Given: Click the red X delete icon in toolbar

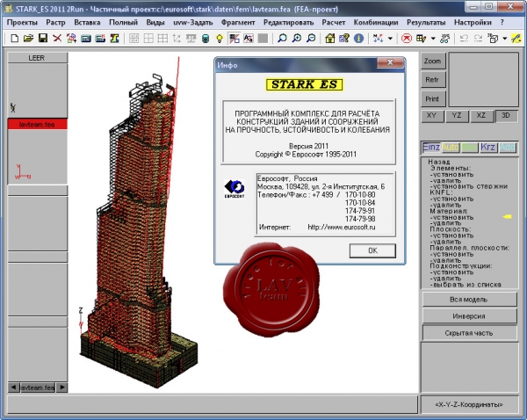Looking at the screenshot, I should click(x=57, y=39).
